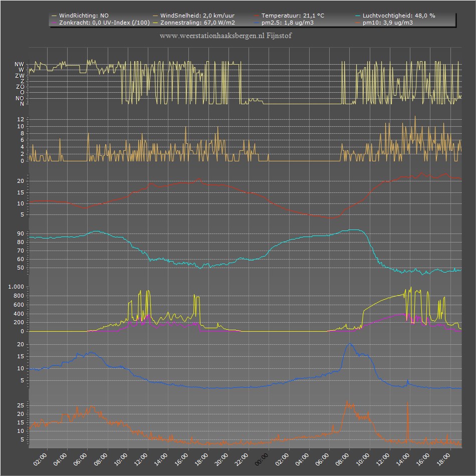The image size is (476, 476).
Task: Click the 90 label on the humidity axis
Action: [21, 233]
